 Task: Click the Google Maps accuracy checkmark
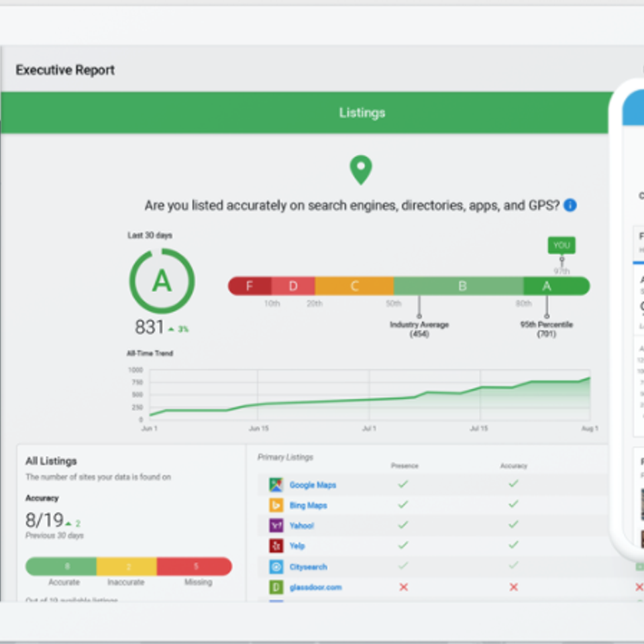pos(513,484)
